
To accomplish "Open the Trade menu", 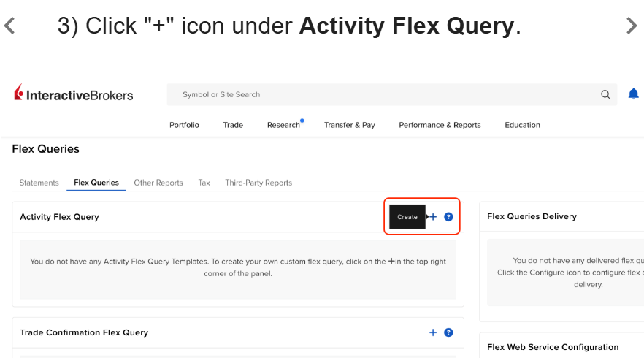I will [x=234, y=125].
